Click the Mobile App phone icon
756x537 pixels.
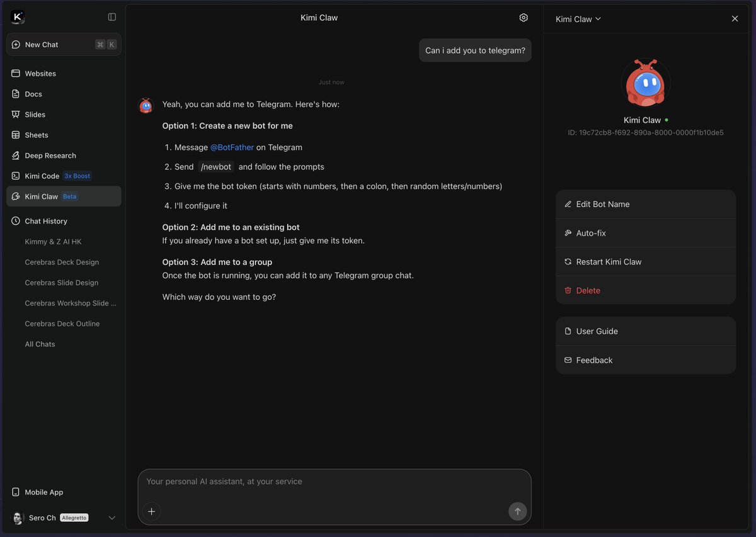[16, 492]
